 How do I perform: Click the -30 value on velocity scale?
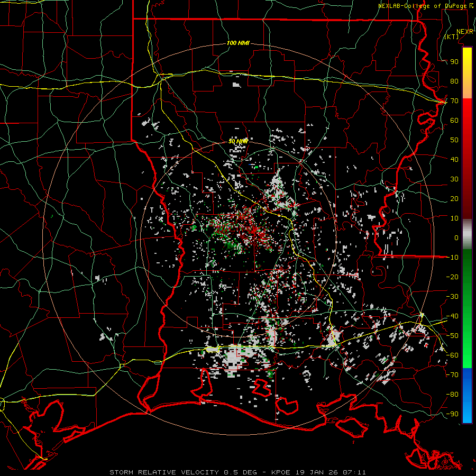point(452,297)
